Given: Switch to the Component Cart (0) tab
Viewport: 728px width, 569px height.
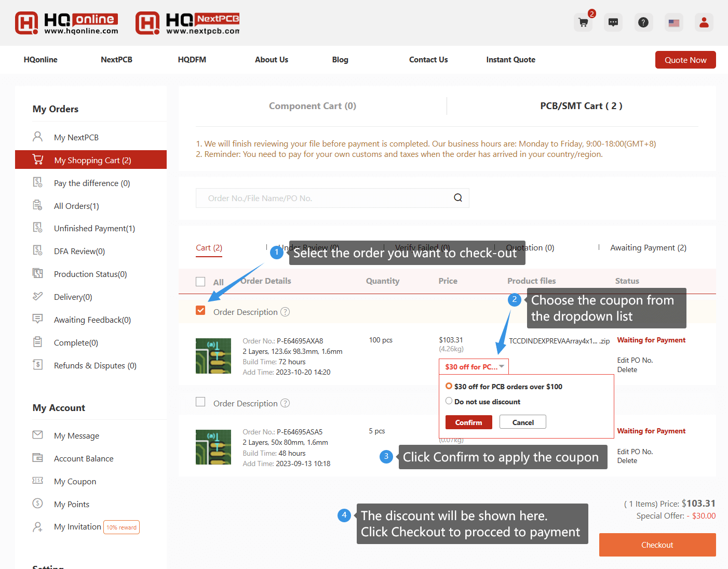Looking at the screenshot, I should 312,106.
